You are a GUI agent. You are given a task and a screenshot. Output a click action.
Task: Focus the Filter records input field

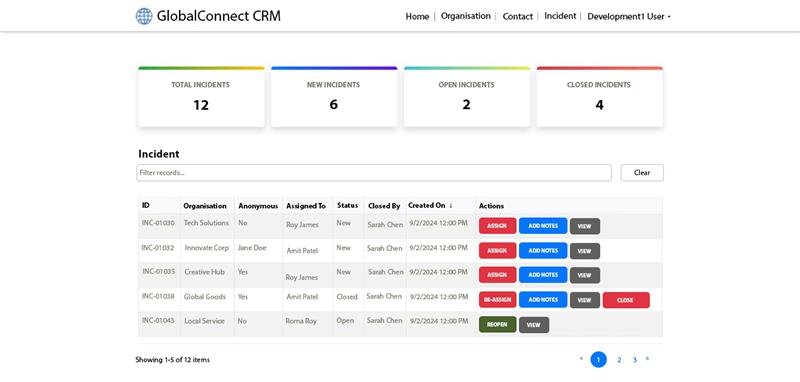374,173
